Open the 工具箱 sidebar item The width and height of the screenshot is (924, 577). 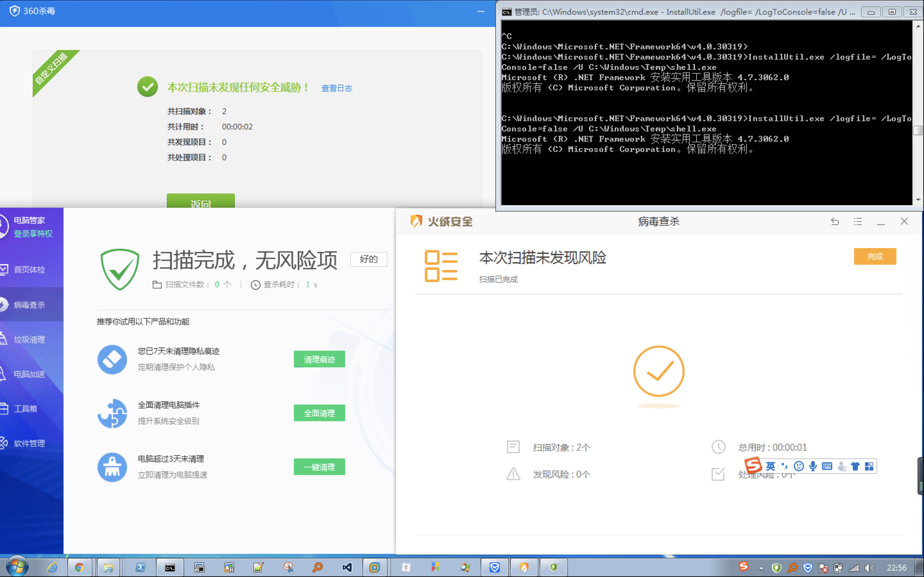25,408
